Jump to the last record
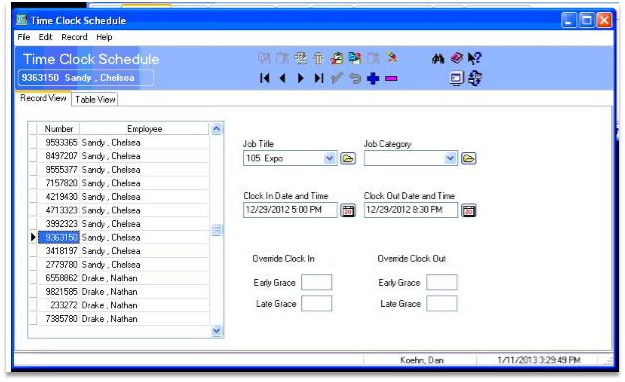This screenshot has height=382, width=625. pyautogui.click(x=318, y=78)
